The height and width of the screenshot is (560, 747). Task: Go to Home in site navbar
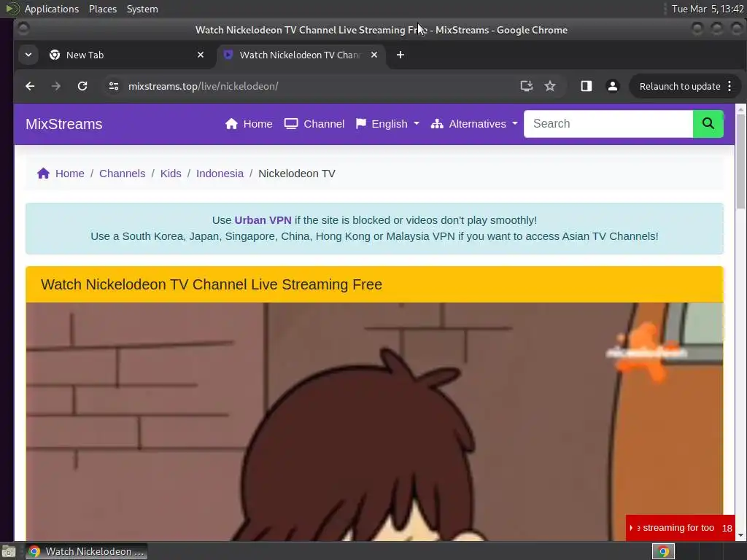[249, 124]
